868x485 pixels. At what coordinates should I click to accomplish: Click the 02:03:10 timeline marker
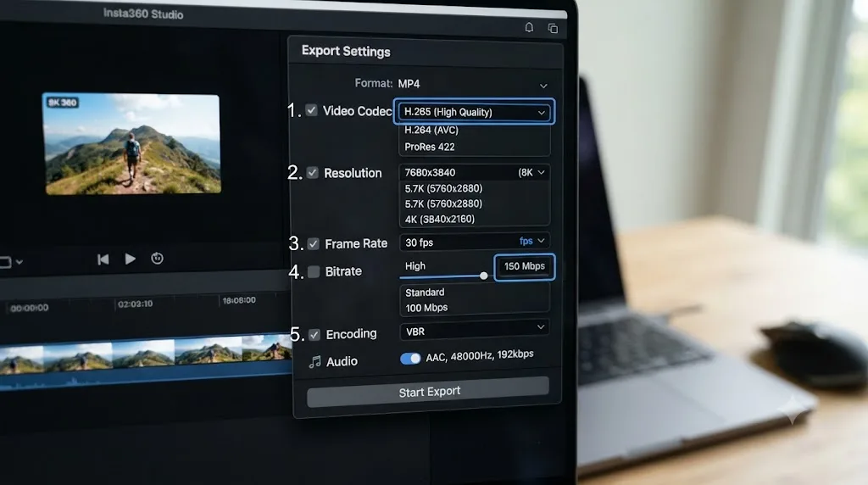135,304
